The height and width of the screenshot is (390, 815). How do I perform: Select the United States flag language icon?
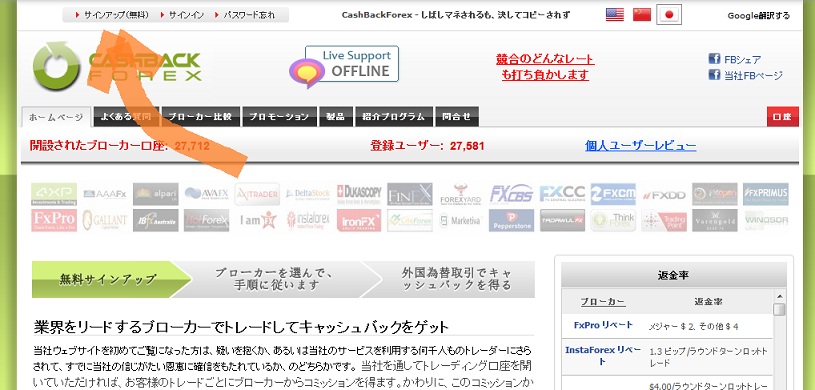pyautogui.click(x=615, y=15)
